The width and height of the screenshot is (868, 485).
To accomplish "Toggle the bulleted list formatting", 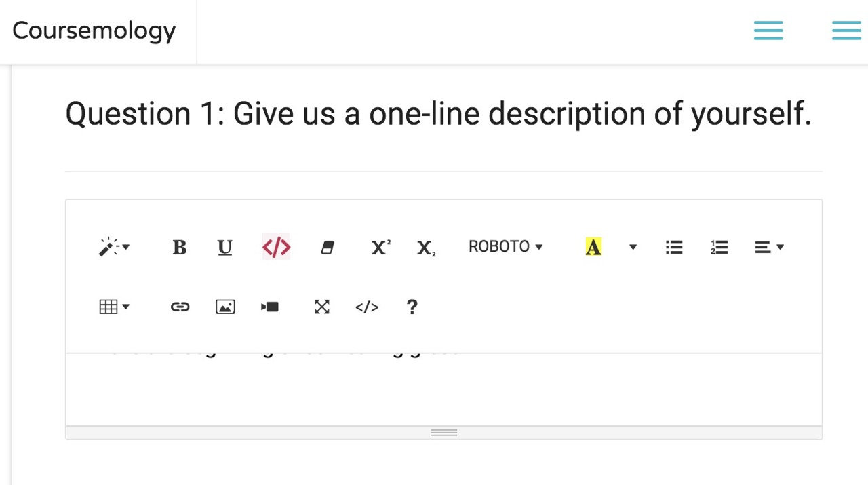I will coord(674,247).
